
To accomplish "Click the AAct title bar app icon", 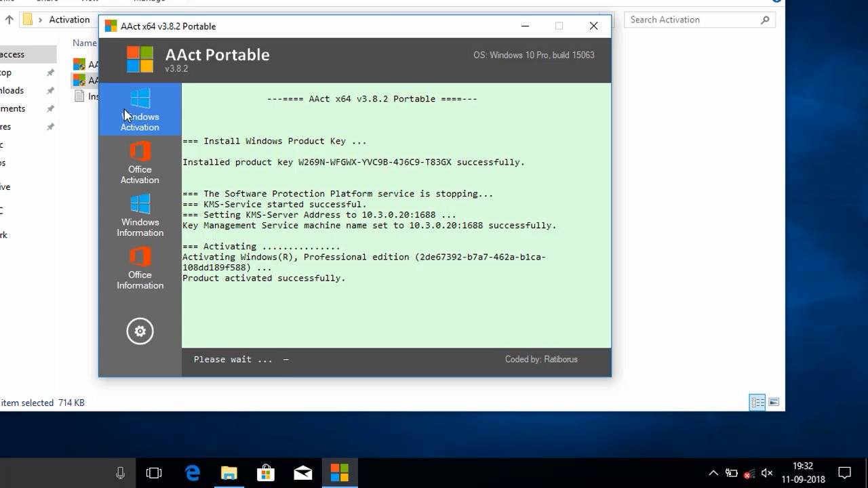I will (111, 26).
